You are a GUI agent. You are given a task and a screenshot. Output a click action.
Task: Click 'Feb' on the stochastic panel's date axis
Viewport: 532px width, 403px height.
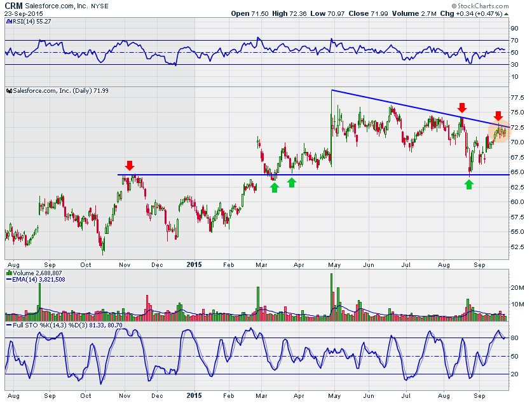pyautogui.click(x=229, y=396)
